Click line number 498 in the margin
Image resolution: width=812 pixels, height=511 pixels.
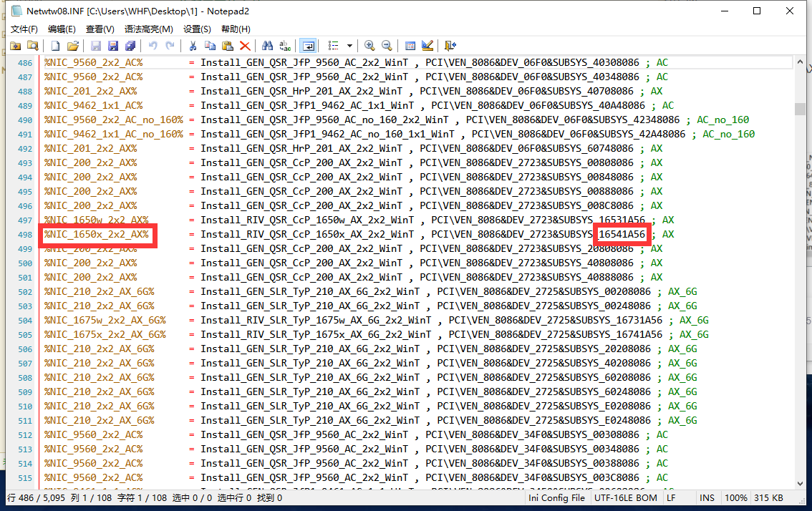pos(25,235)
